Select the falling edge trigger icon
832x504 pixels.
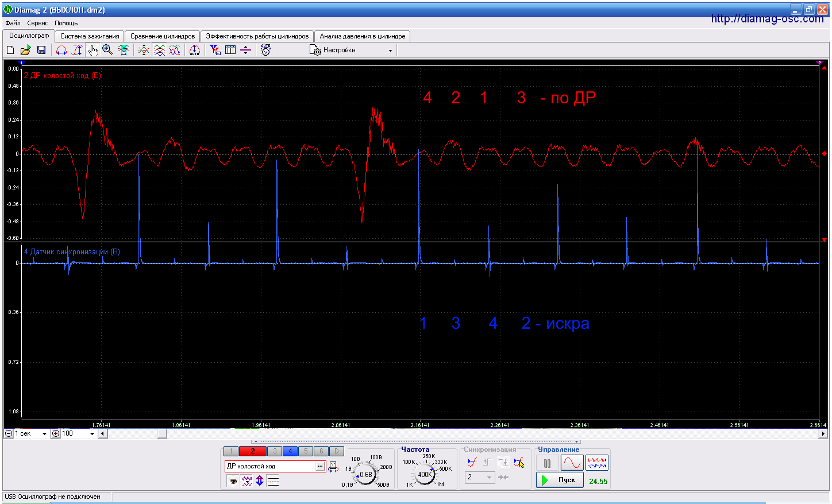tap(503, 462)
